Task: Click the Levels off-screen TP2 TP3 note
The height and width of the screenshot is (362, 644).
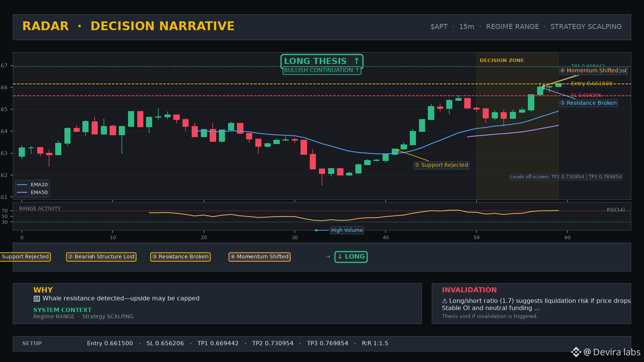Action: [566, 177]
